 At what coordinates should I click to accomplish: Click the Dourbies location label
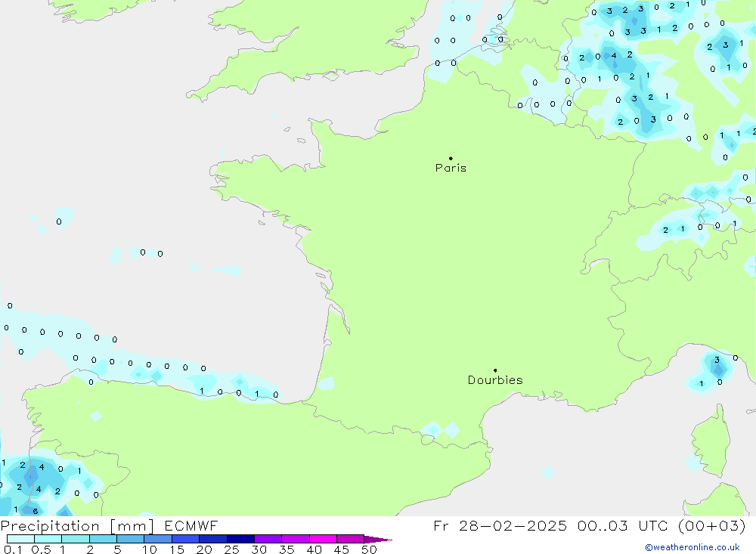(x=495, y=380)
